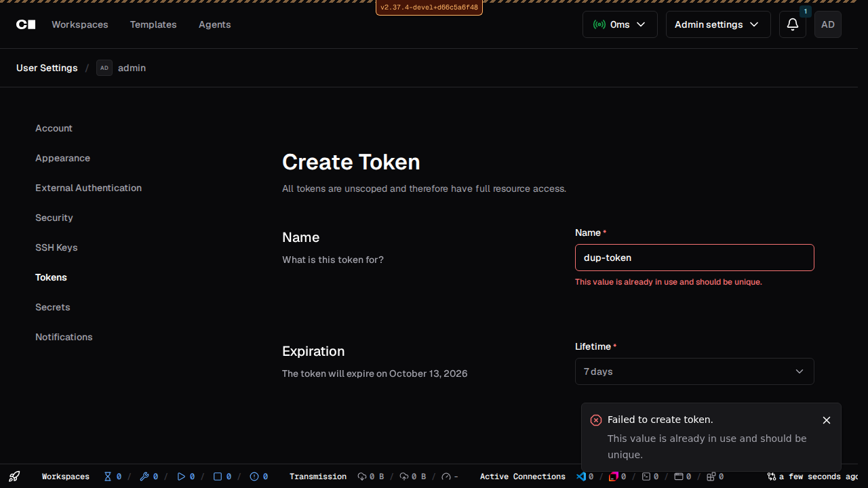Click the Workspaces label in status bar
The image size is (868, 488).
pyautogui.click(x=66, y=476)
